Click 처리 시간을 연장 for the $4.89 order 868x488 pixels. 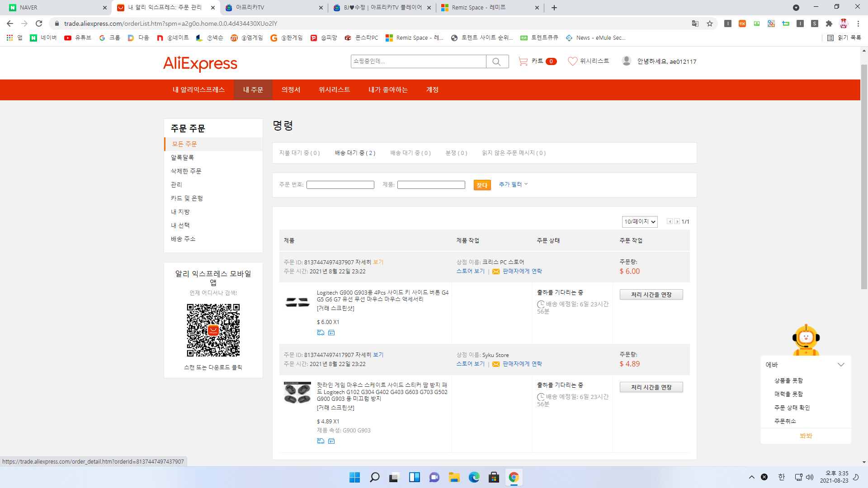(x=651, y=387)
